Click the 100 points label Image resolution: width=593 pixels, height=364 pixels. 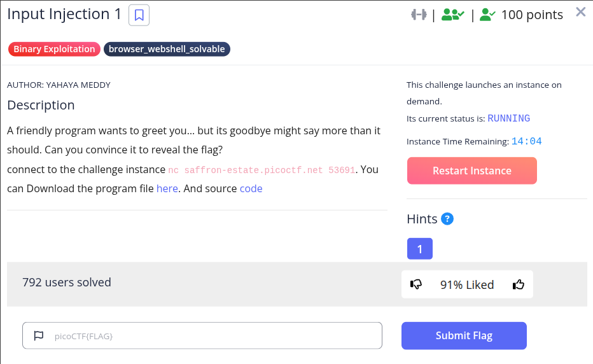[532, 15]
